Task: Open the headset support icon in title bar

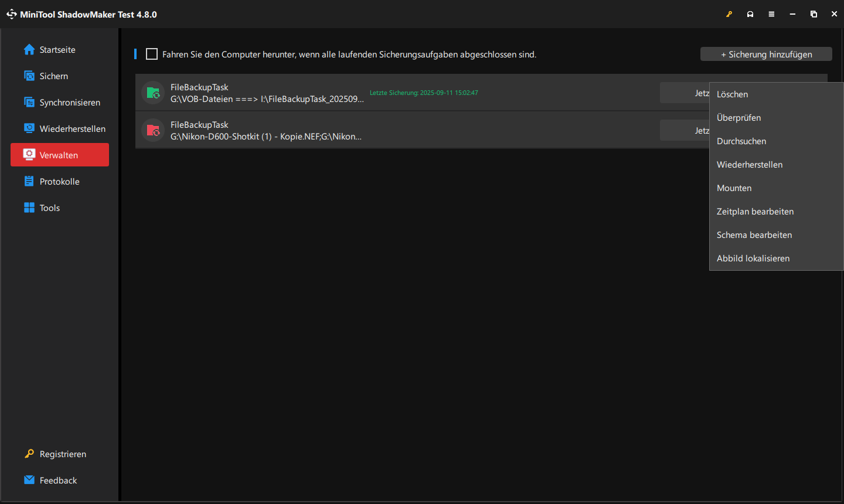Action: (x=750, y=14)
